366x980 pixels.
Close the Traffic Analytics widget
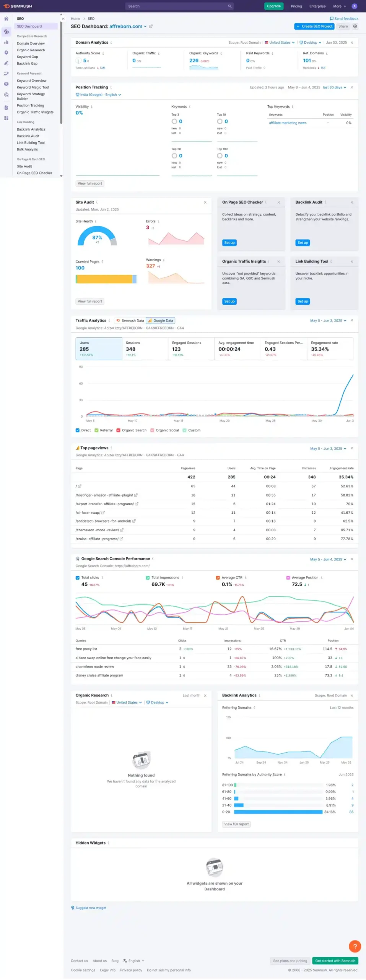click(352, 320)
